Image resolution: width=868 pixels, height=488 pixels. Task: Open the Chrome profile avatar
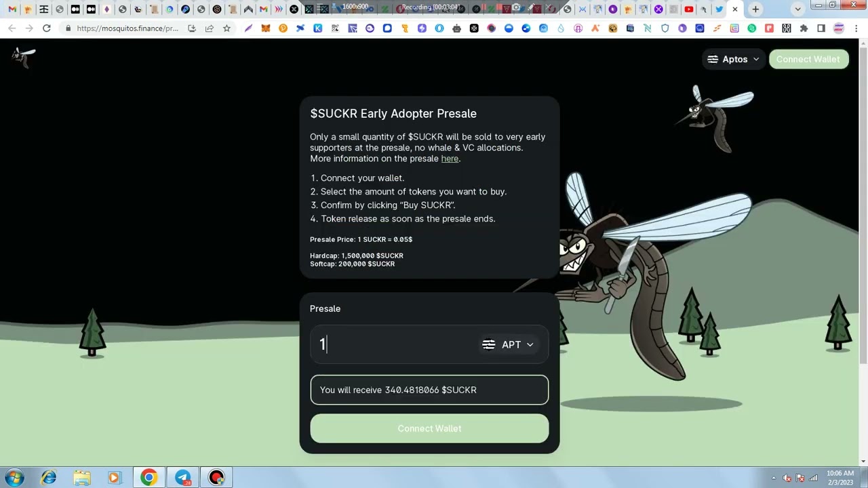[x=839, y=28]
